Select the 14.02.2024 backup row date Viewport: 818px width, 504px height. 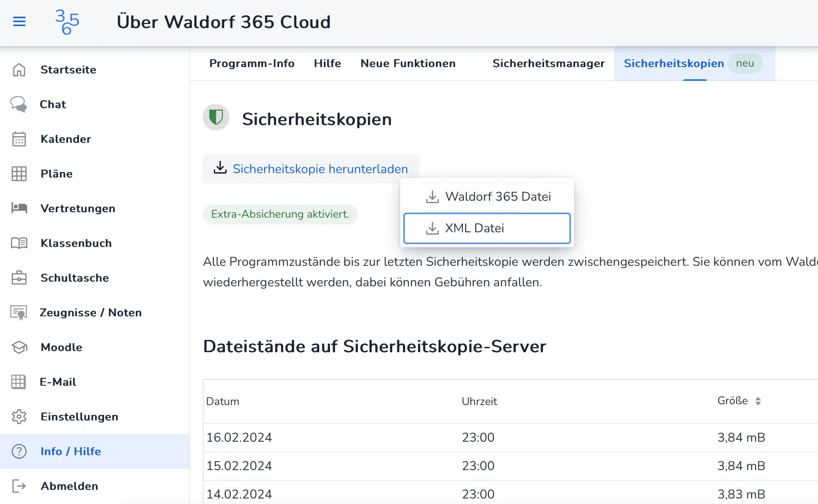click(239, 494)
